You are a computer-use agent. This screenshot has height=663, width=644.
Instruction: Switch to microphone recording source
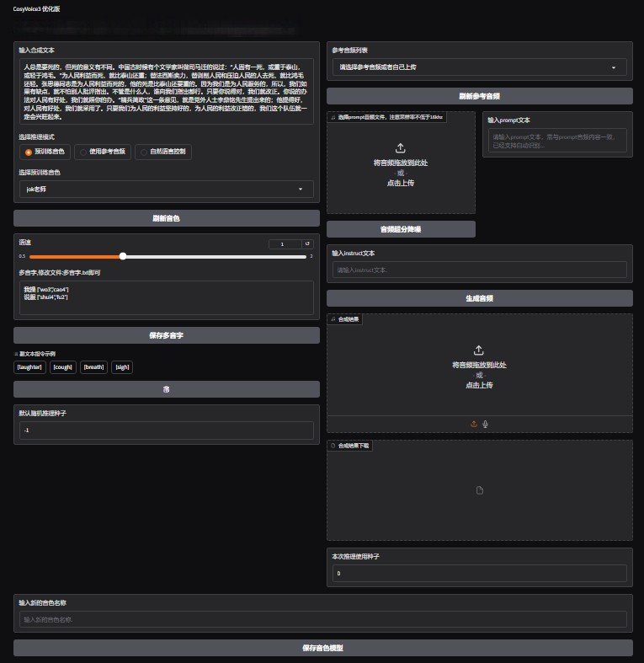(x=486, y=424)
